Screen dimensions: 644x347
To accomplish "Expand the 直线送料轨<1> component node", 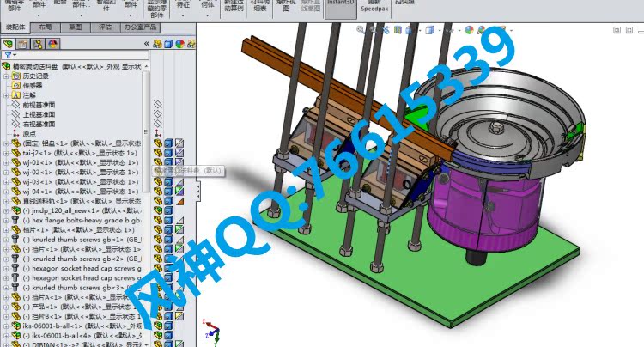I will pos(6,201).
